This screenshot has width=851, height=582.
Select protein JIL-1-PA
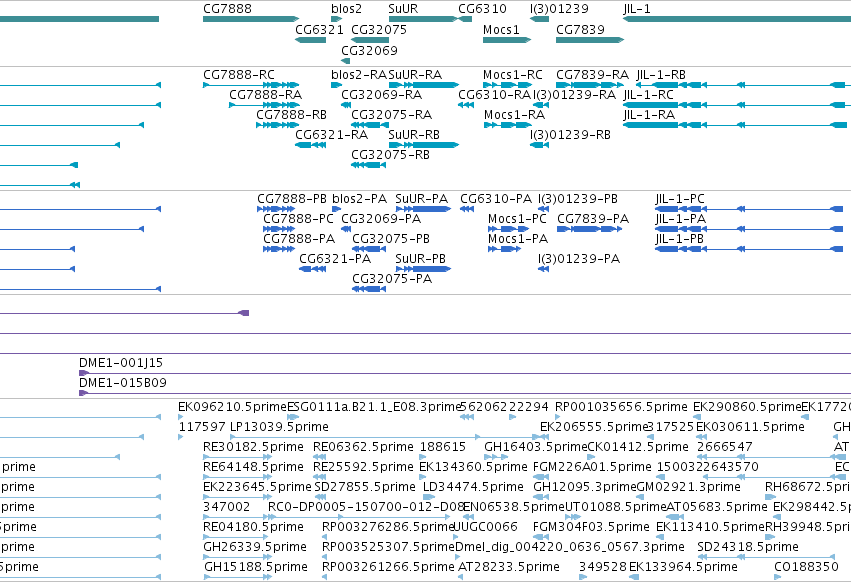pos(681,219)
